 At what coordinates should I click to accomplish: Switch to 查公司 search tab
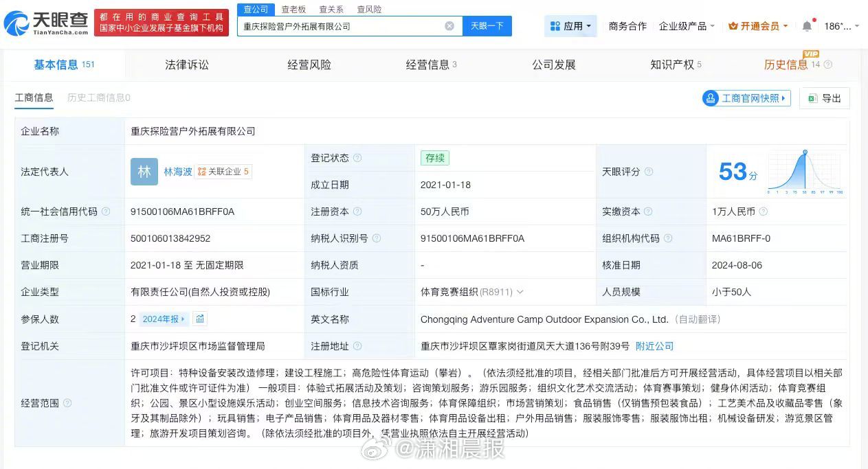[x=256, y=10]
